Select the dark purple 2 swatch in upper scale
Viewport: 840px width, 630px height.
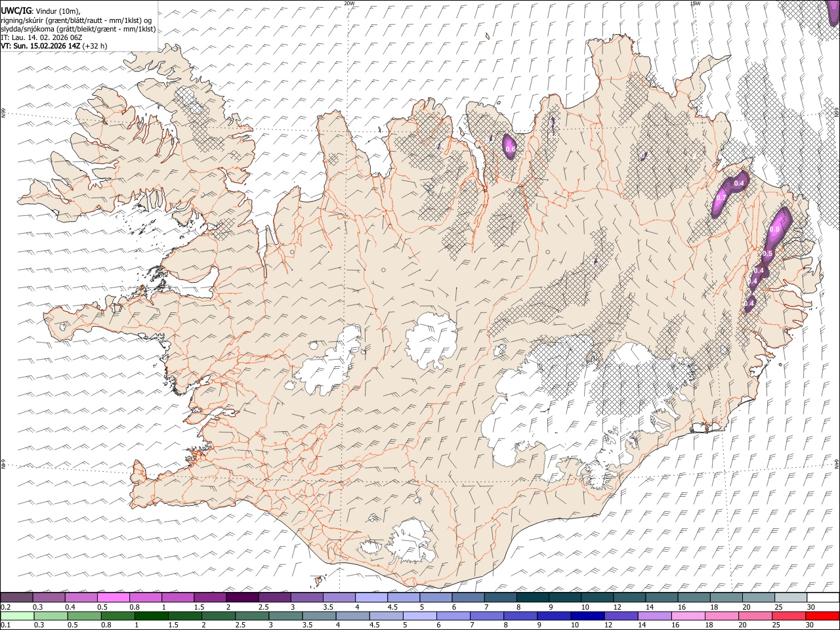[x=241, y=598]
